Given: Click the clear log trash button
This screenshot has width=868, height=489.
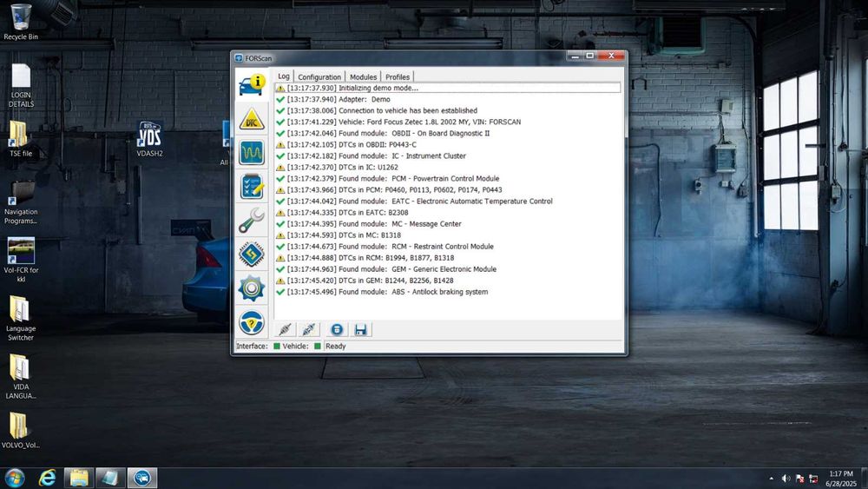Looking at the screenshot, I should pos(337,330).
